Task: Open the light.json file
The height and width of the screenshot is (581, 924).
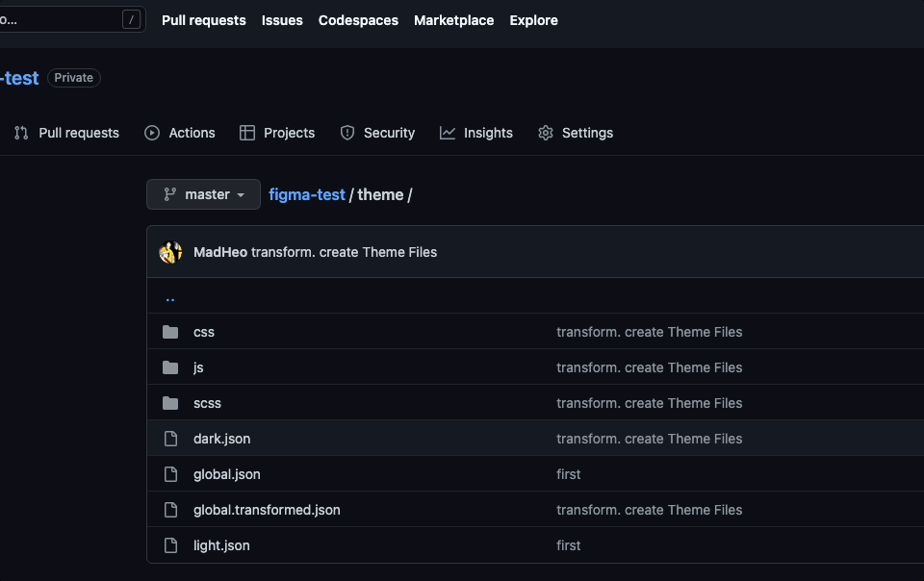Action: [x=221, y=545]
